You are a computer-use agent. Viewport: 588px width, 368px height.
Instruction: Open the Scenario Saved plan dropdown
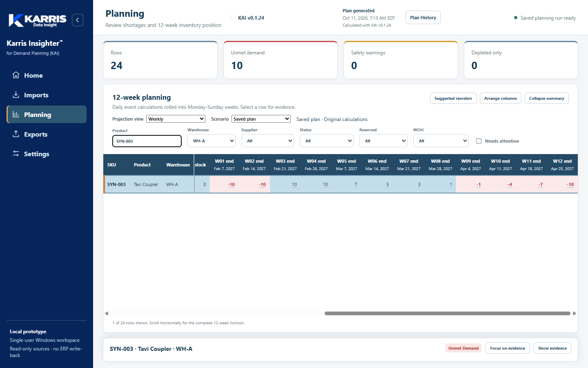(261, 119)
